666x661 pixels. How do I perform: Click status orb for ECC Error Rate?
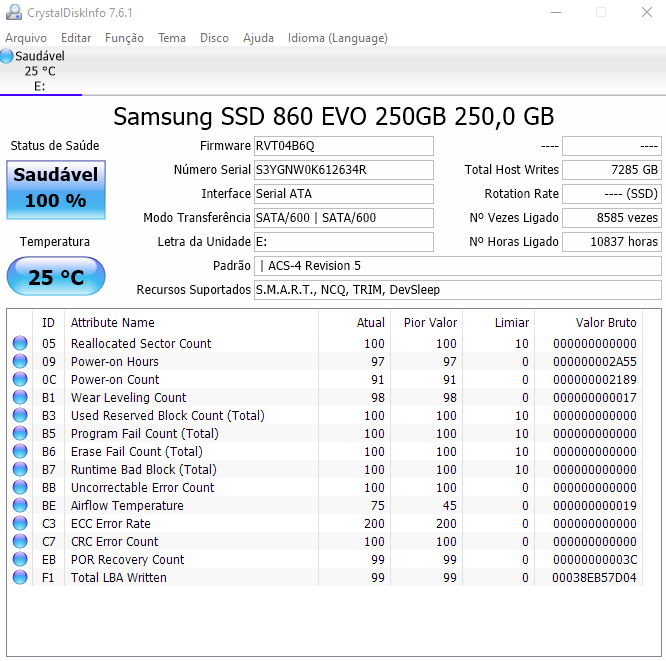pos(20,523)
